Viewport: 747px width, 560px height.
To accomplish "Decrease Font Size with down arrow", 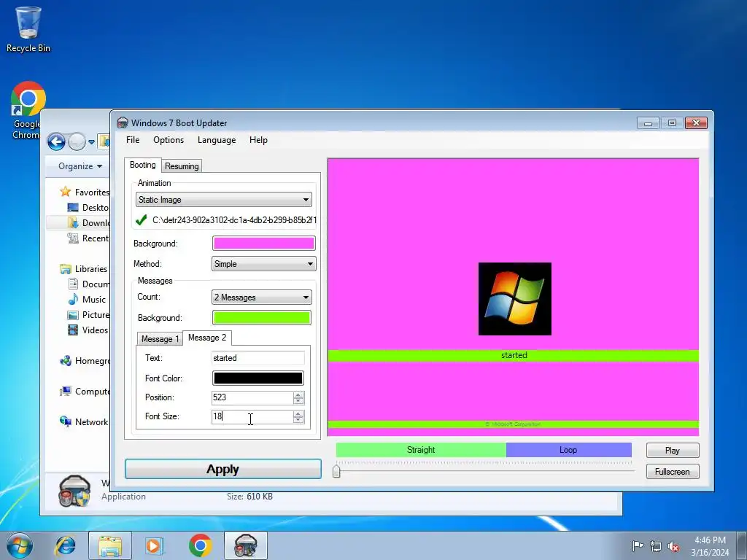I will 298,420.
